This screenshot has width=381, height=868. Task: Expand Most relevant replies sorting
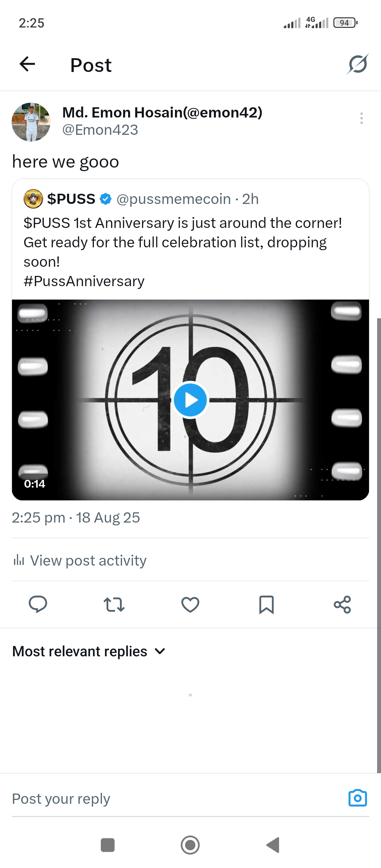pyautogui.click(x=89, y=651)
